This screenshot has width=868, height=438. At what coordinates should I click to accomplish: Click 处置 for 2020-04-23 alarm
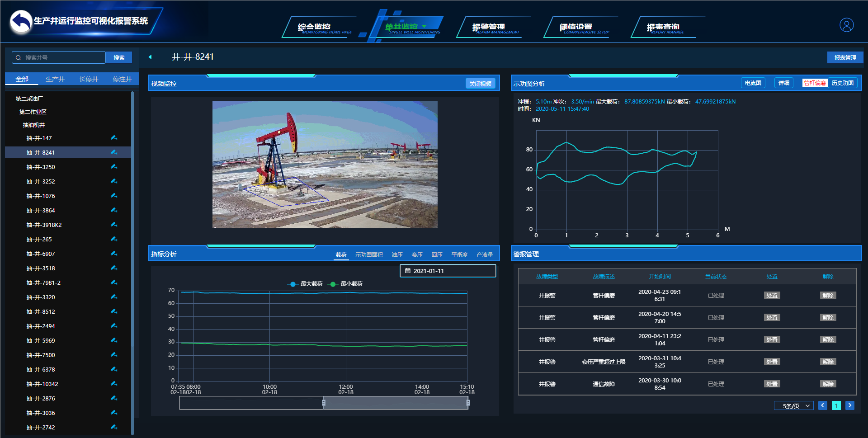click(x=772, y=296)
